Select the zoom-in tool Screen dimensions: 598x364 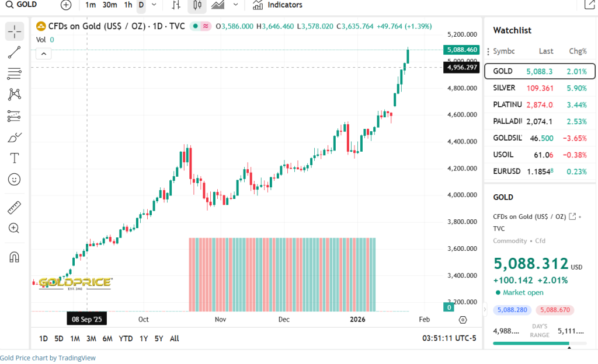point(14,228)
